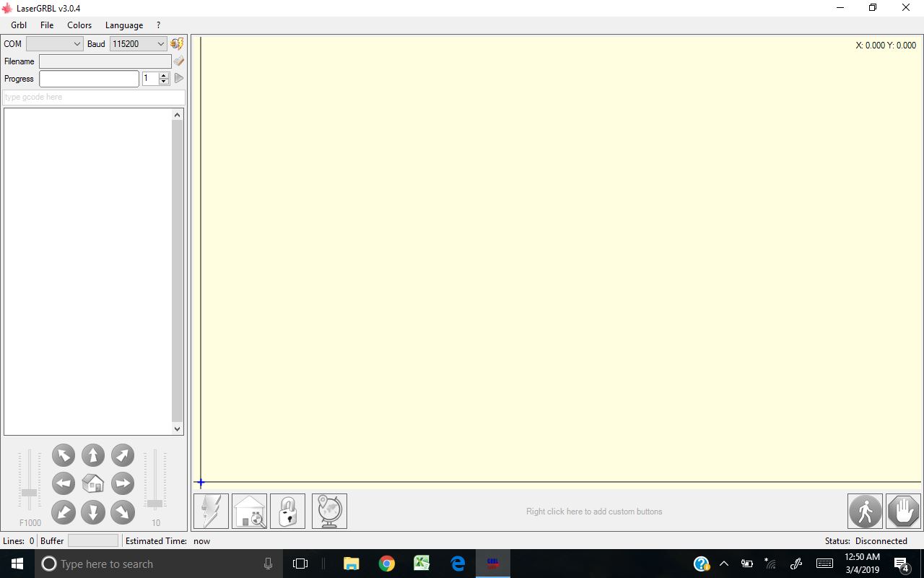This screenshot has height=578, width=924.
Task: Click the Unlock padlock button
Action: coord(288,512)
